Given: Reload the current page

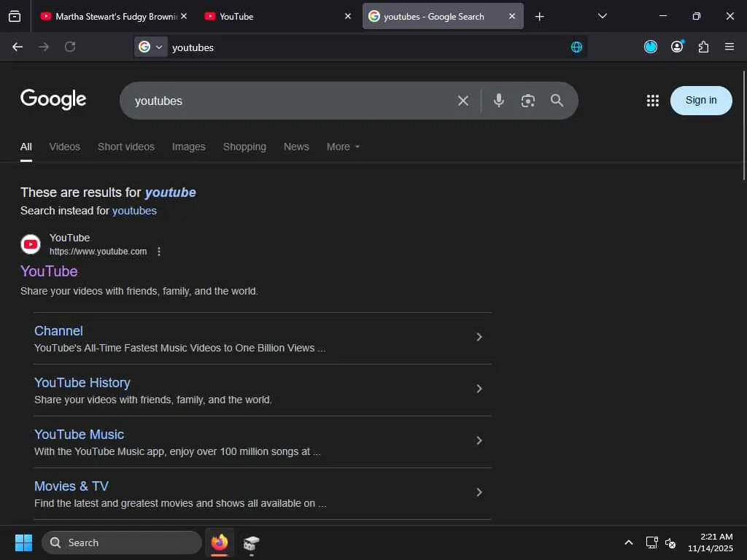Looking at the screenshot, I should click(x=70, y=47).
